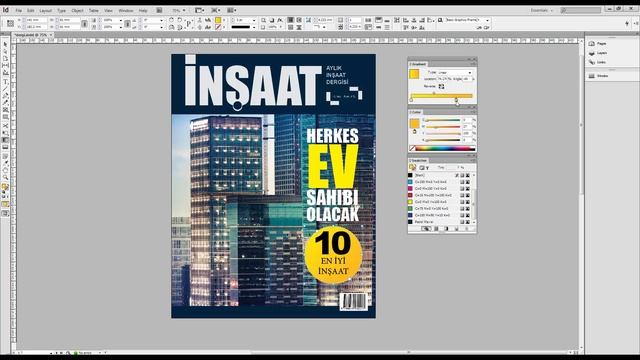Select the [Black] swatch row
640x360 pixels.
[x=440, y=175]
